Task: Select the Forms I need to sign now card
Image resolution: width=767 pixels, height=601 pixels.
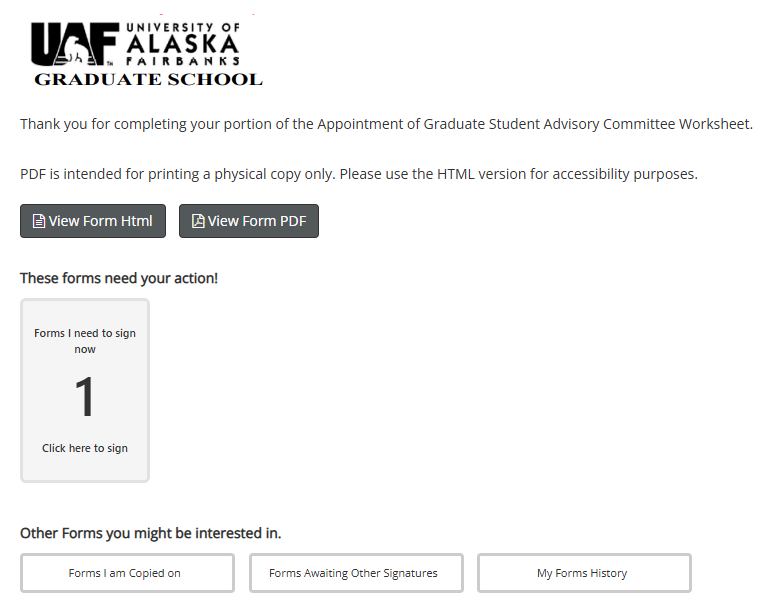Action: coord(85,391)
